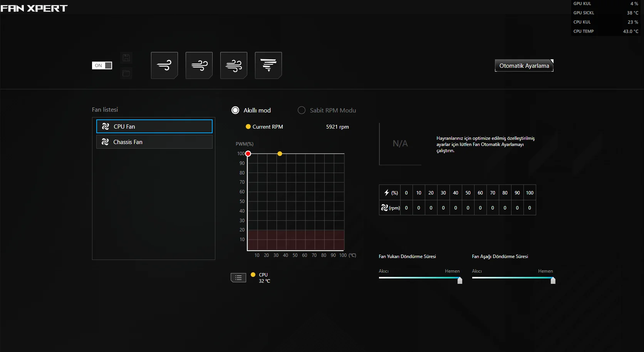Select Chassis Fan in the fan list

[154, 142]
